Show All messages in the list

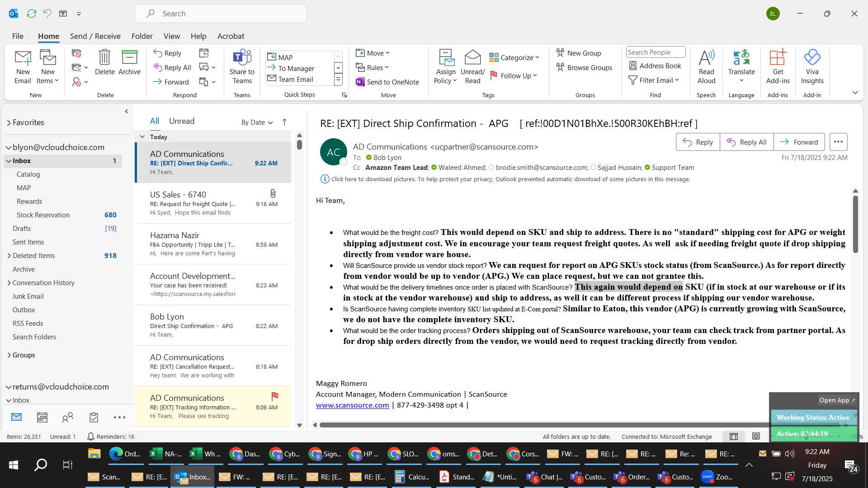pos(155,121)
